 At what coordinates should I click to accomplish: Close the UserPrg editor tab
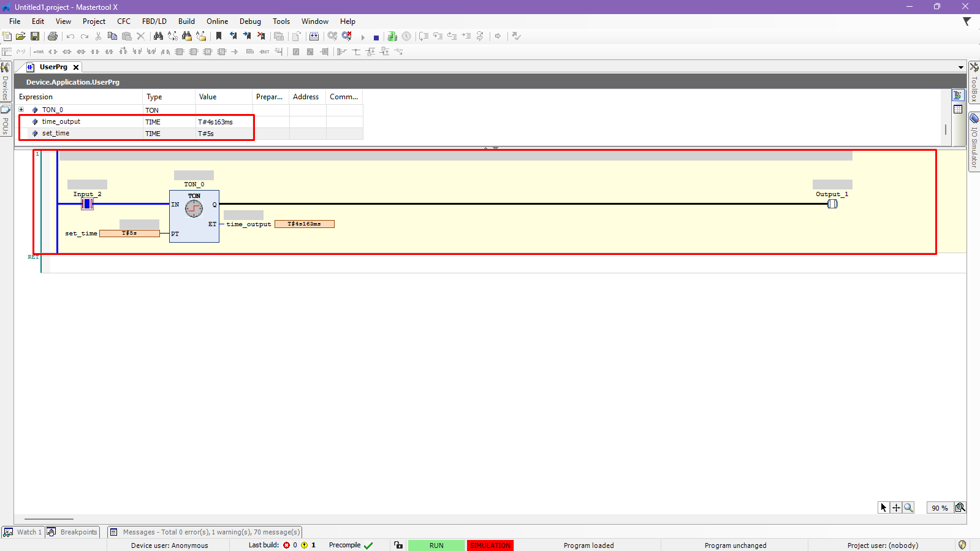pos(76,67)
